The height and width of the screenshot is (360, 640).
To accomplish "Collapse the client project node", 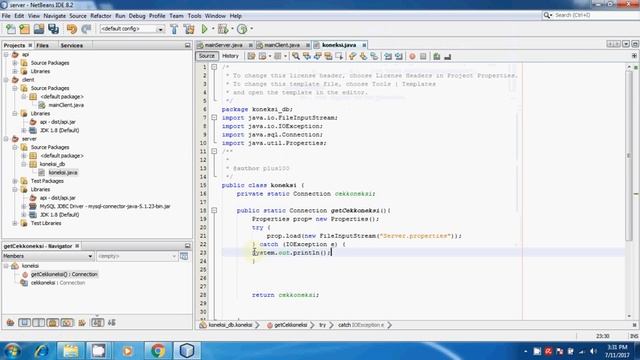I will point(6,80).
